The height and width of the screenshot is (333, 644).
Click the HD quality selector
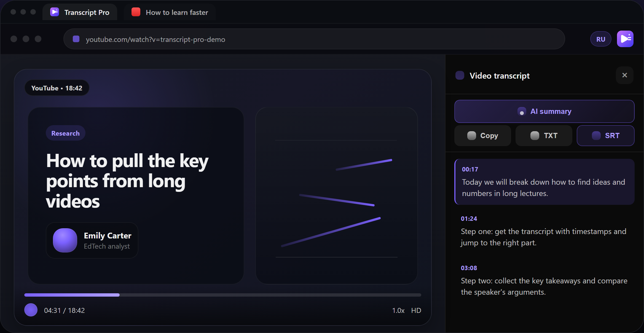click(416, 310)
